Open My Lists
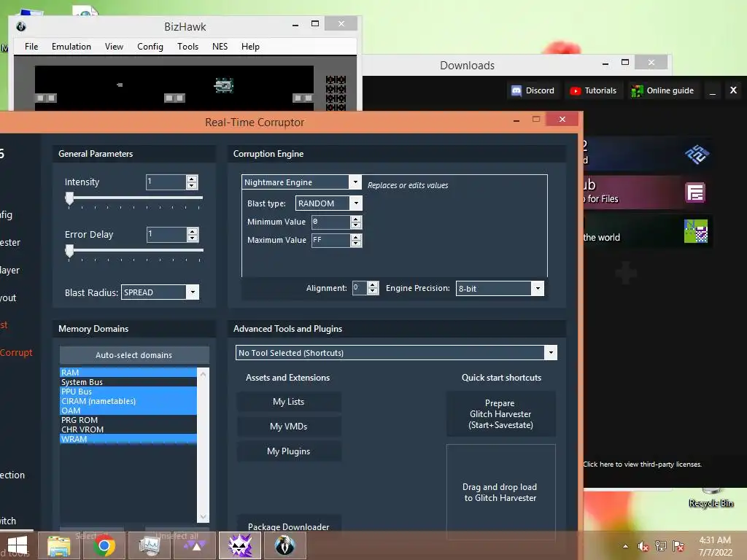The width and height of the screenshot is (747, 560). click(x=289, y=402)
